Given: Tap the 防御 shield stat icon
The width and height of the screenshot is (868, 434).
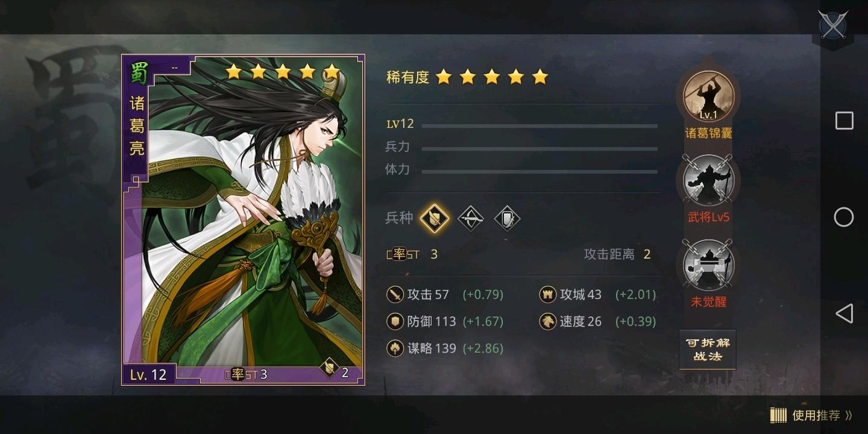Looking at the screenshot, I should click(x=395, y=321).
